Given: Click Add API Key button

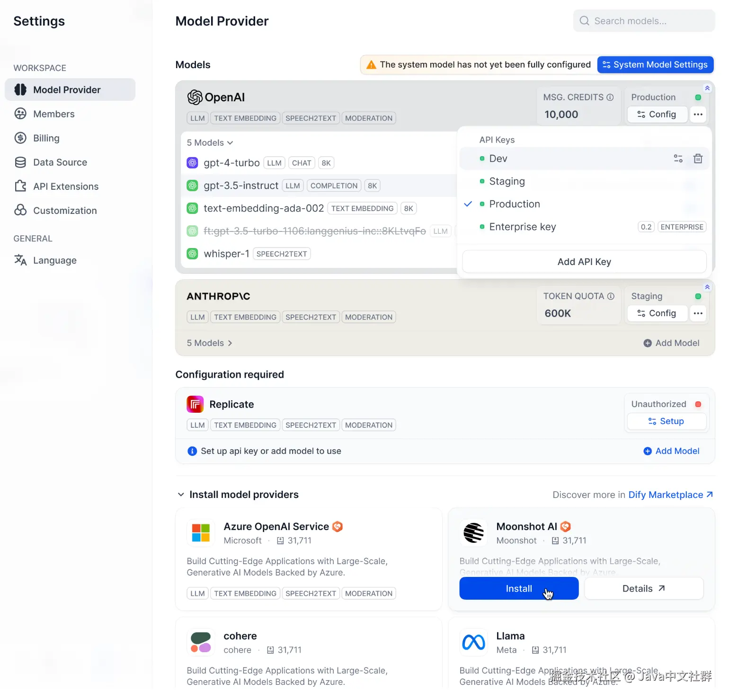Looking at the screenshot, I should click(584, 262).
